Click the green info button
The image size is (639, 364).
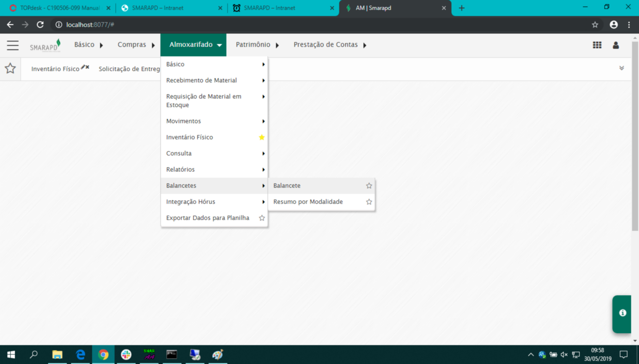[622, 314]
